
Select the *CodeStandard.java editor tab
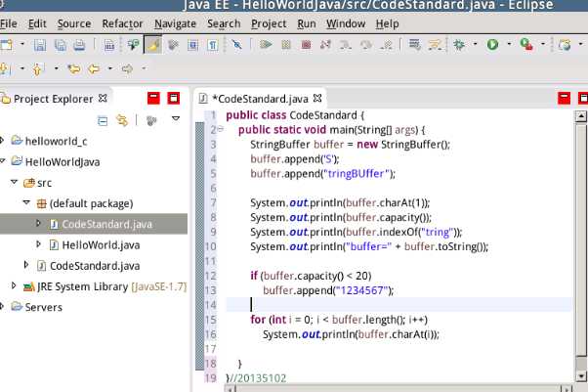(260, 99)
